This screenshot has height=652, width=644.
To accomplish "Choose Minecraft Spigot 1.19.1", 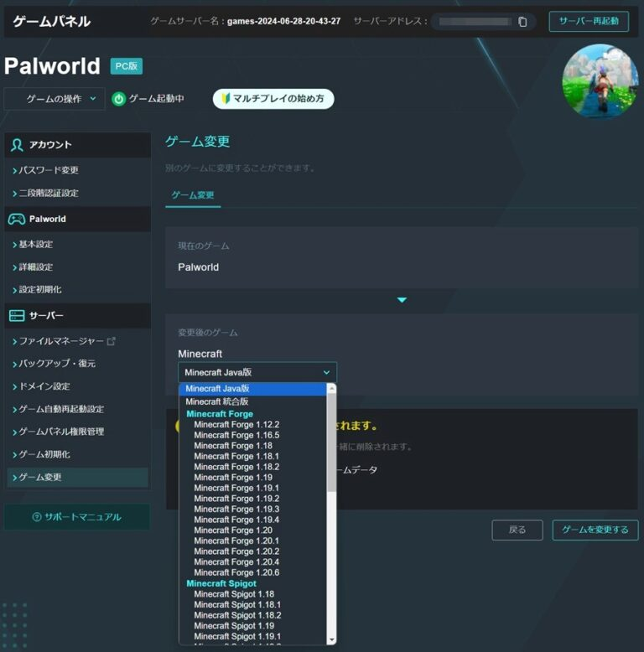I will click(252, 636).
